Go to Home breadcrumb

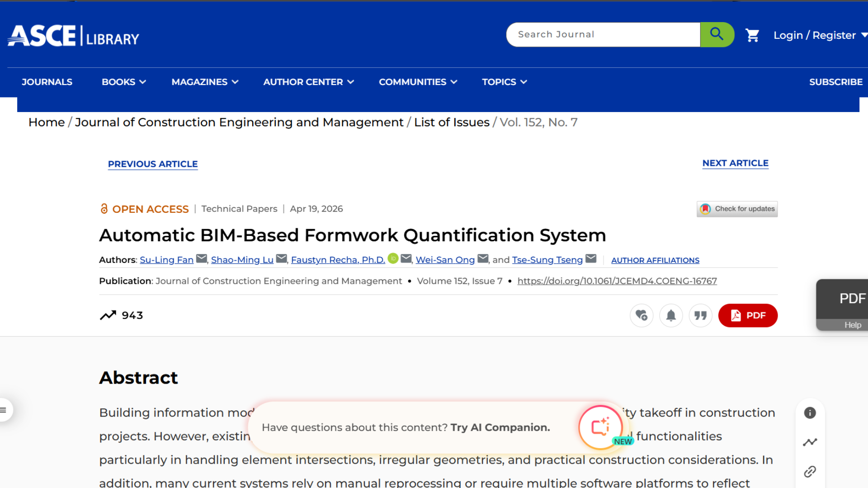[47, 122]
